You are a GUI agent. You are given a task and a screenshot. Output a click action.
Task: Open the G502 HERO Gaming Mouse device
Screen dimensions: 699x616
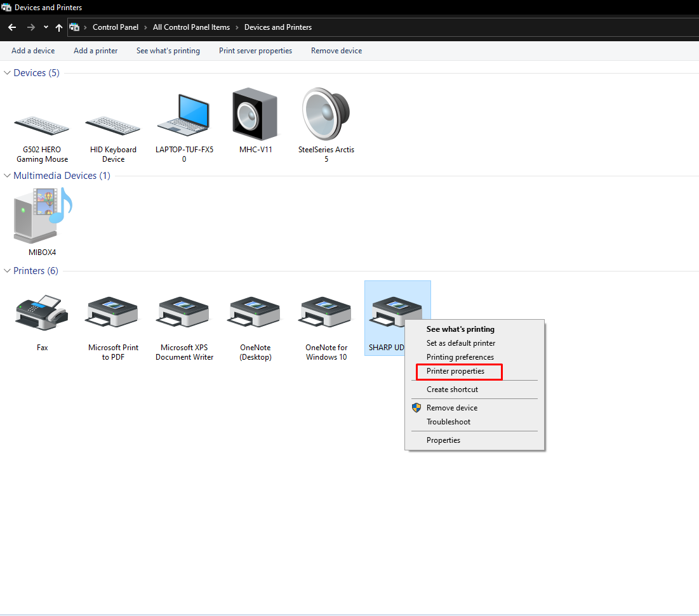click(42, 121)
